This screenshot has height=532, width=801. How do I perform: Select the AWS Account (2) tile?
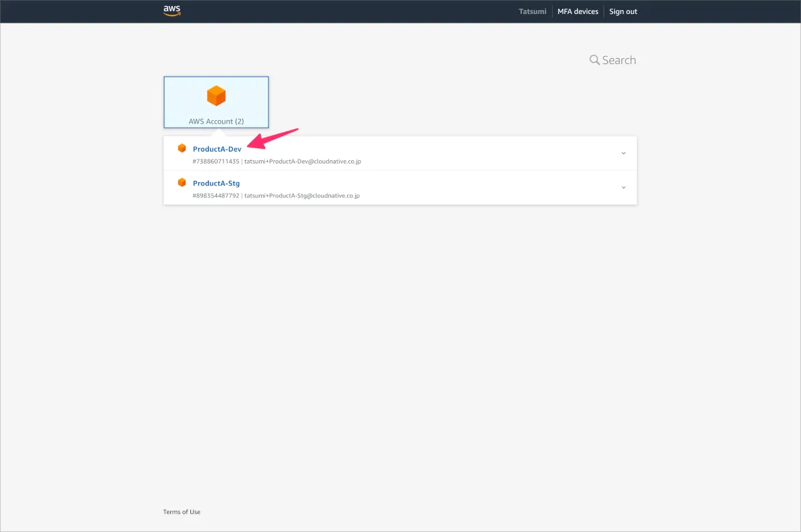pyautogui.click(x=216, y=101)
